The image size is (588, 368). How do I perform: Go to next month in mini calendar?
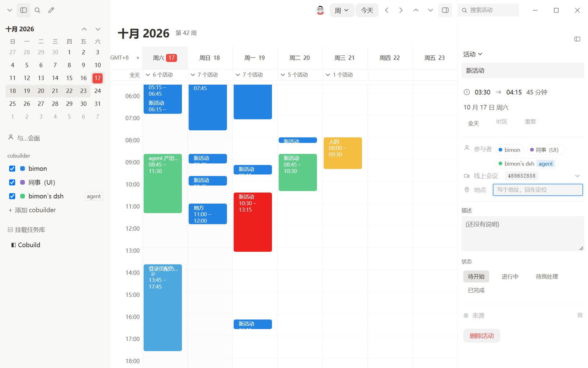coord(98,29)
